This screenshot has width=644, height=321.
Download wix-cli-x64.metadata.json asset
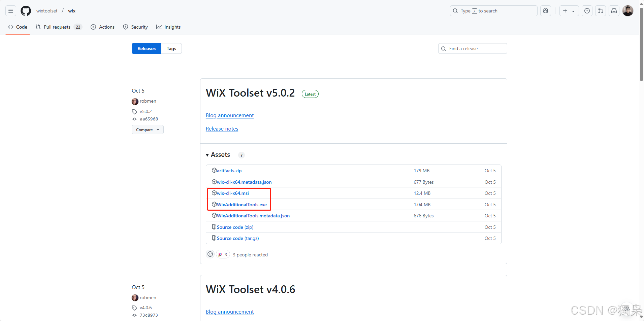pyautogui.click(x=244, y=182)
